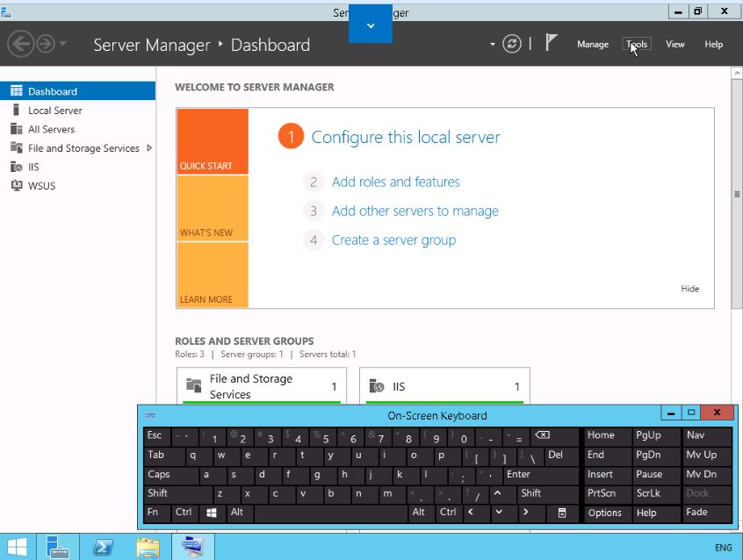
Task: Click the forward navigation arrow
Action: pos(46,44)
